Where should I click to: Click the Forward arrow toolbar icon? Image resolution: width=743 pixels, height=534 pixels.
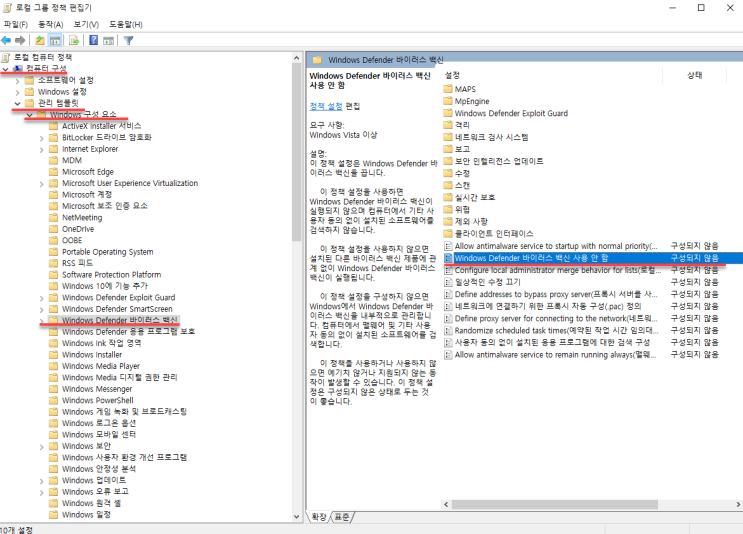click(x=20, y=40)
